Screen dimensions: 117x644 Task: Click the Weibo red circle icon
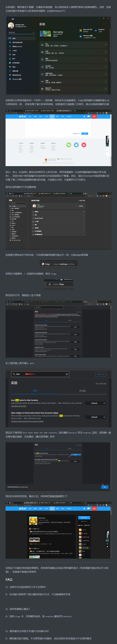(84, 145)
